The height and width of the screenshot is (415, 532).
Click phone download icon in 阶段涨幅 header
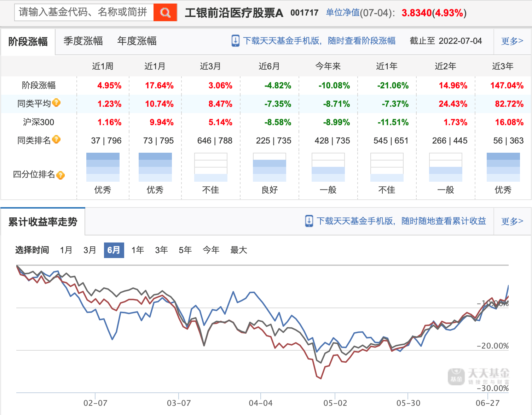click(x=235, y=41)
